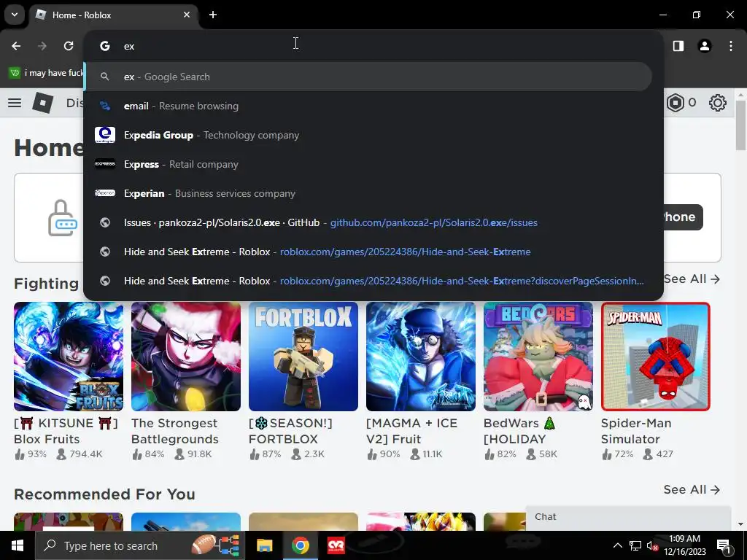The image size is (747, 560).
Task: Show hidden system tray icons
Action: click(x=617, y=545)
